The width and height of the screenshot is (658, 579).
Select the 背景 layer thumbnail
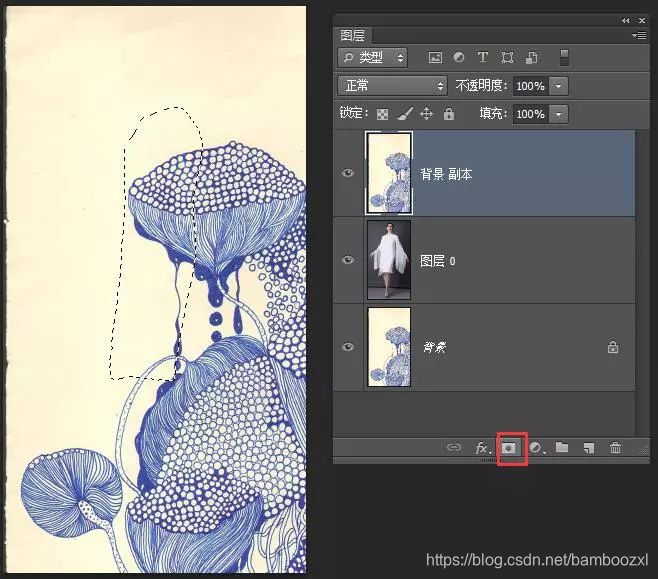(389, 347)
